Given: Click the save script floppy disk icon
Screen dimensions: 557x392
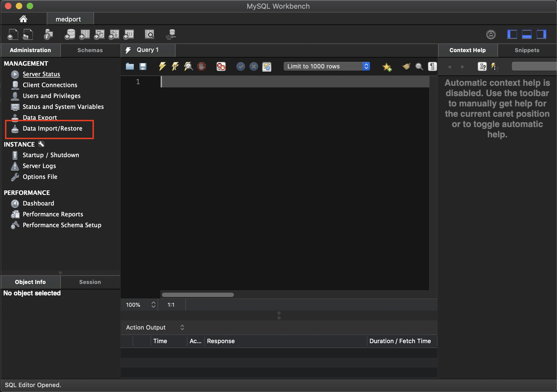Looking at the screenshot, I should 143,67.
